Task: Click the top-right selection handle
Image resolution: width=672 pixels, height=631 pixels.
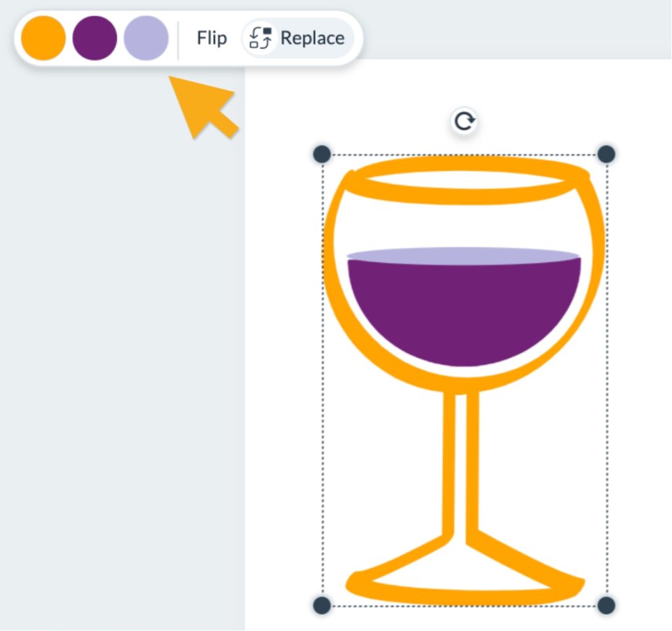Action: [607, 152]
